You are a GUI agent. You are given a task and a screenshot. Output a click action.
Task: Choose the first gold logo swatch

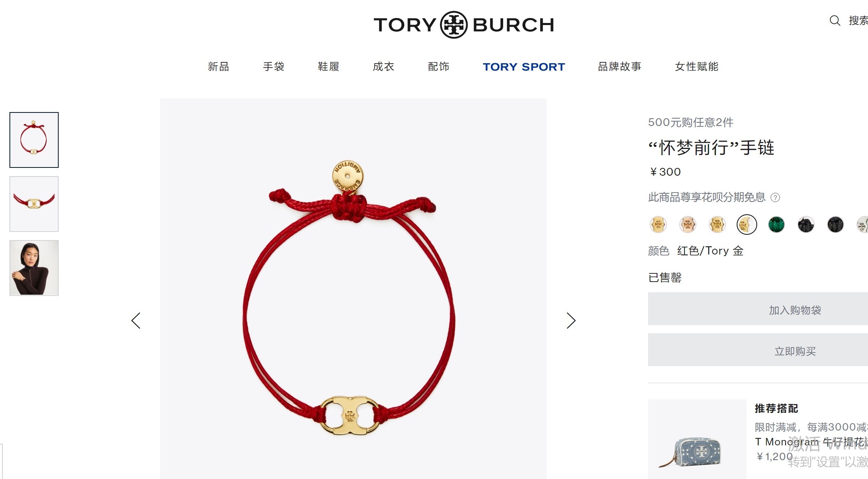658,225
